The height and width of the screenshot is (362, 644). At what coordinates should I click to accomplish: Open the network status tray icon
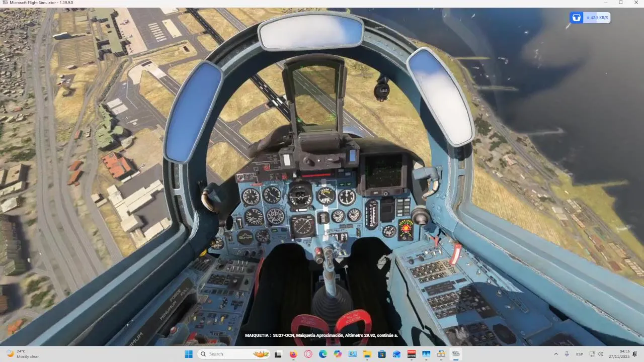tap(592, 354)
